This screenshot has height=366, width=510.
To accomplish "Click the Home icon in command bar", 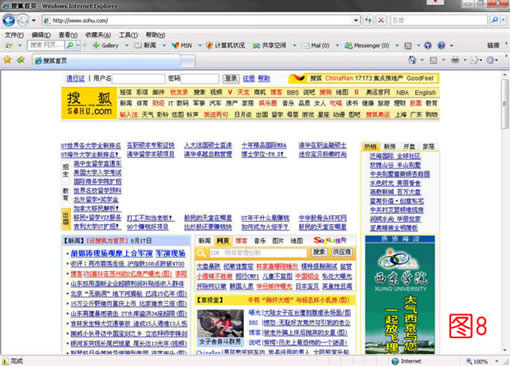I will (412, 60).
